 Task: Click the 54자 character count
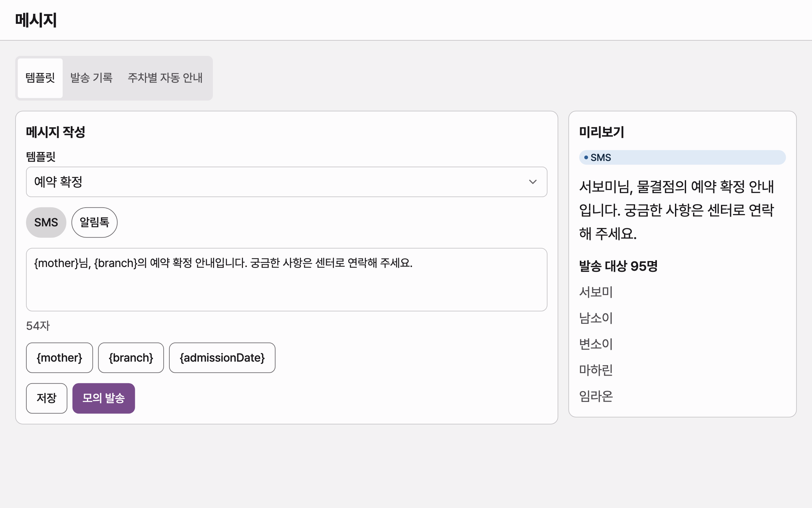pyautogui.click(x=38, y=326)
